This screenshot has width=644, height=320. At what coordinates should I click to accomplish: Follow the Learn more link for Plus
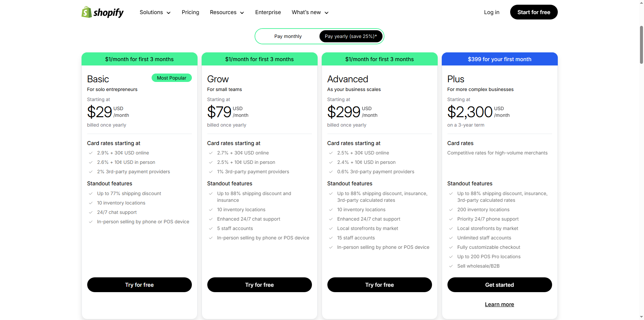(499, 304)
